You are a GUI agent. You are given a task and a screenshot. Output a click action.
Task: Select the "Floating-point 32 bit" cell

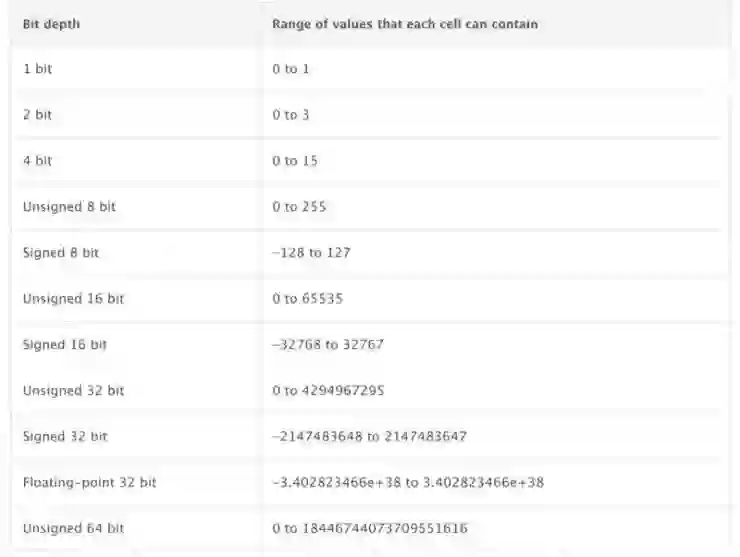click(89, 482)
